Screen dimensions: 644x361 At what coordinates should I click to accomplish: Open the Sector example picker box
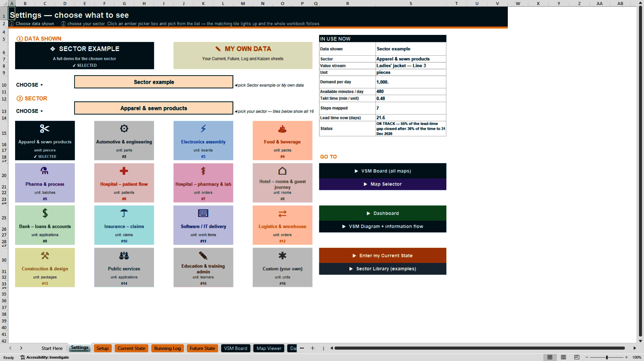[154, 82]
